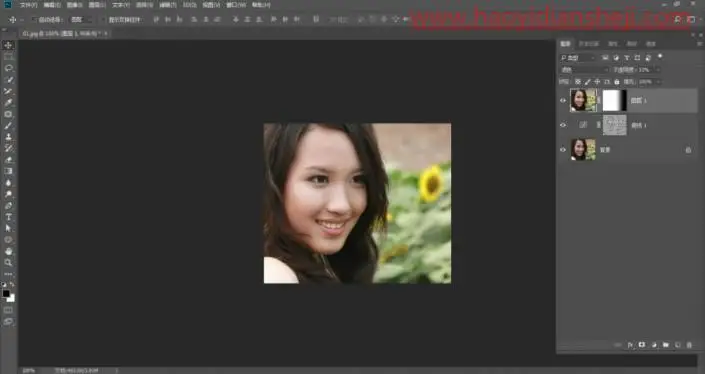Select the Curves 1 mask thumbnail
This screenshot has height=374, width=705.
click(x=614, y=125)
